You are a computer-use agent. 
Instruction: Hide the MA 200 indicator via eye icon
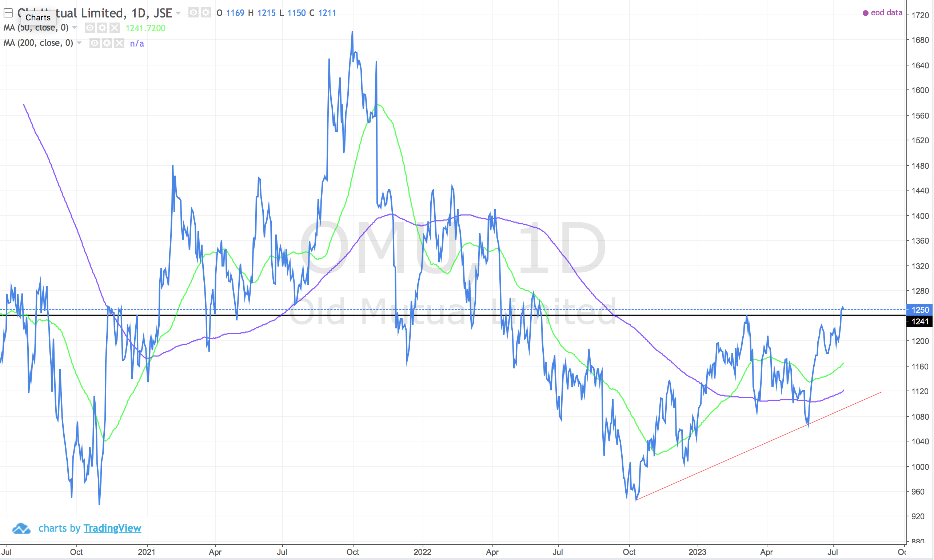pyautogui.click(x=95, y=43)
